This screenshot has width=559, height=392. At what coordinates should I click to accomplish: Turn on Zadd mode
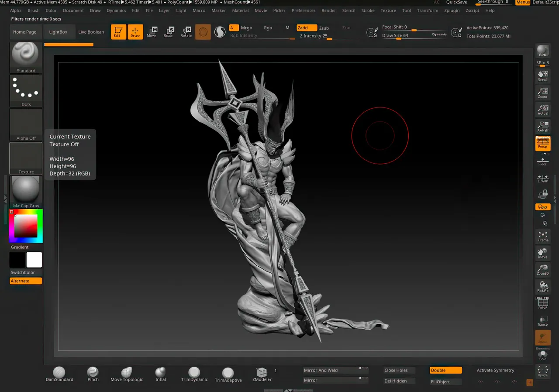(x=307, y=28)
